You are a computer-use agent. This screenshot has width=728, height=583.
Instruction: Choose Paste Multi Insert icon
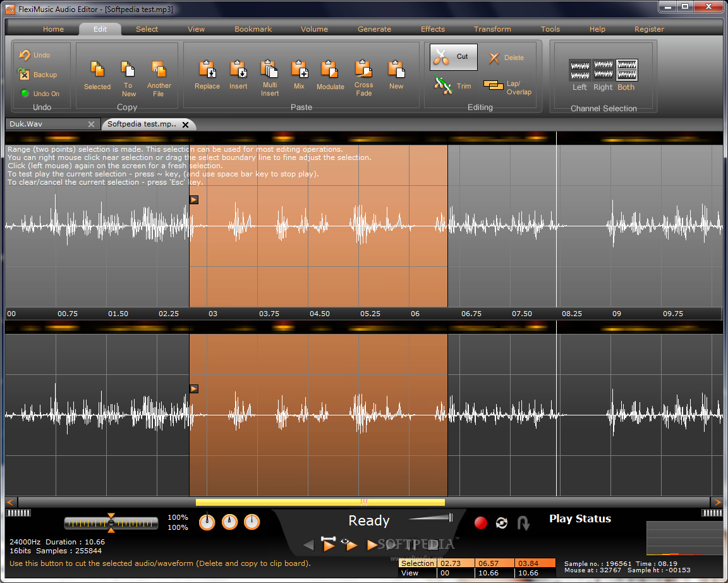[269, 69]
